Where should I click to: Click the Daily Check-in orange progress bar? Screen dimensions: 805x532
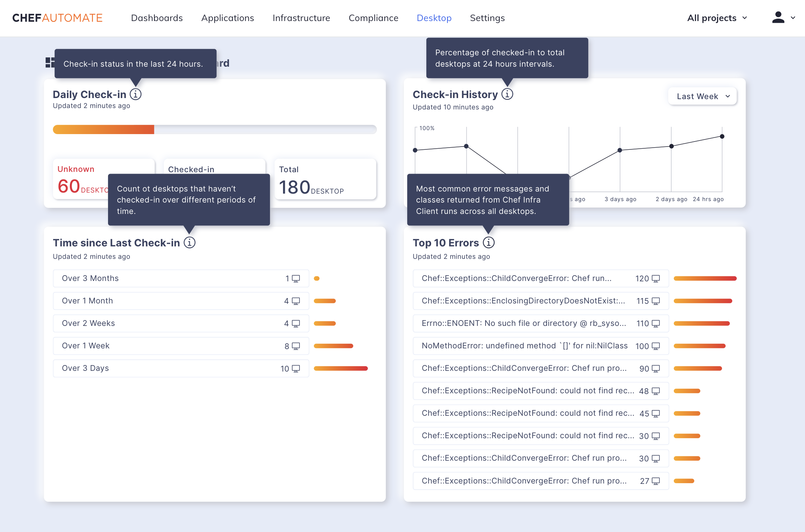coord(103,129)
